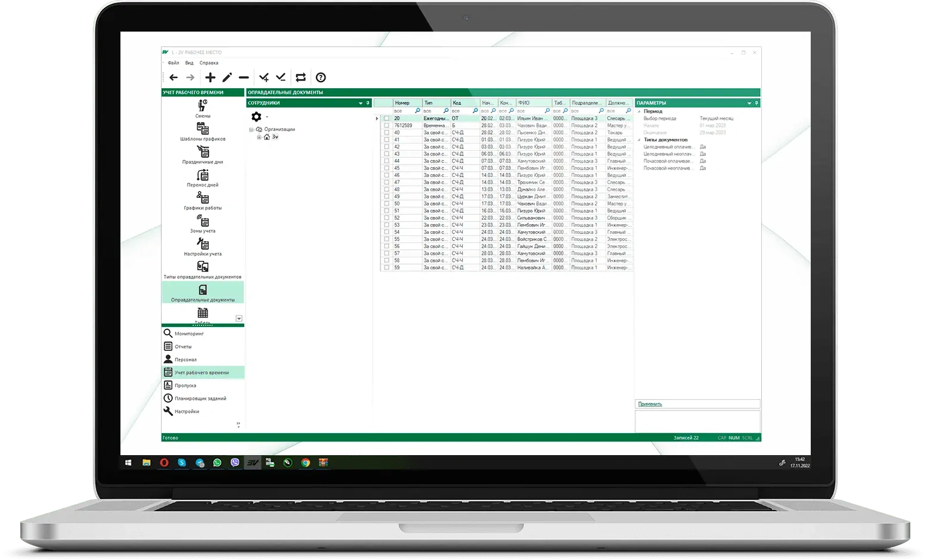Image resolution: width=927 pixels, height=560 pixels.
Task: Switch to the Персонал module
Action: (185, 359)
